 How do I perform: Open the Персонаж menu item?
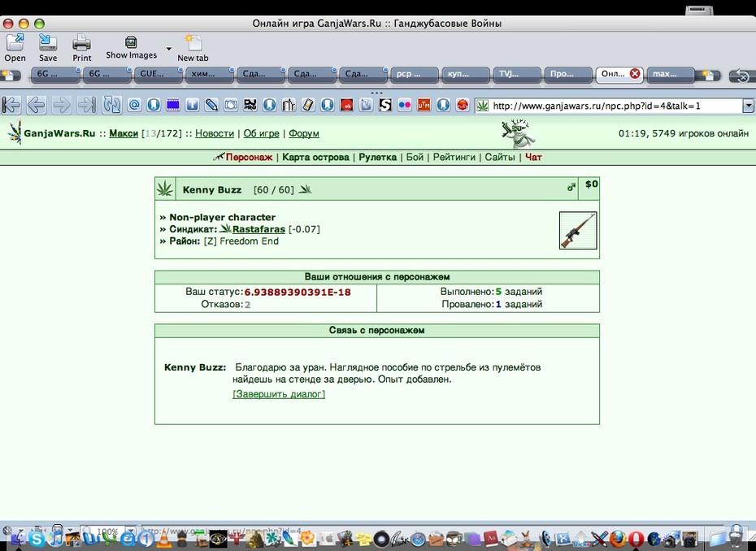point(249,157)
